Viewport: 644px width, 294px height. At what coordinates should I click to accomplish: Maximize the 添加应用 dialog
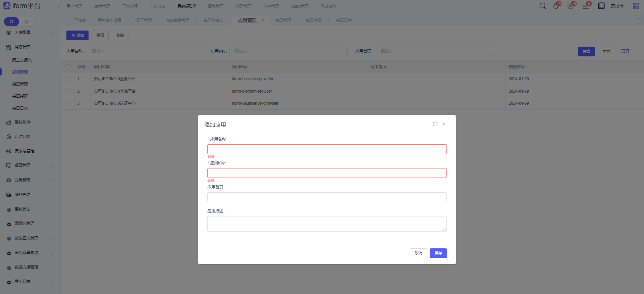pyautogui.click(x=435, y=124)
